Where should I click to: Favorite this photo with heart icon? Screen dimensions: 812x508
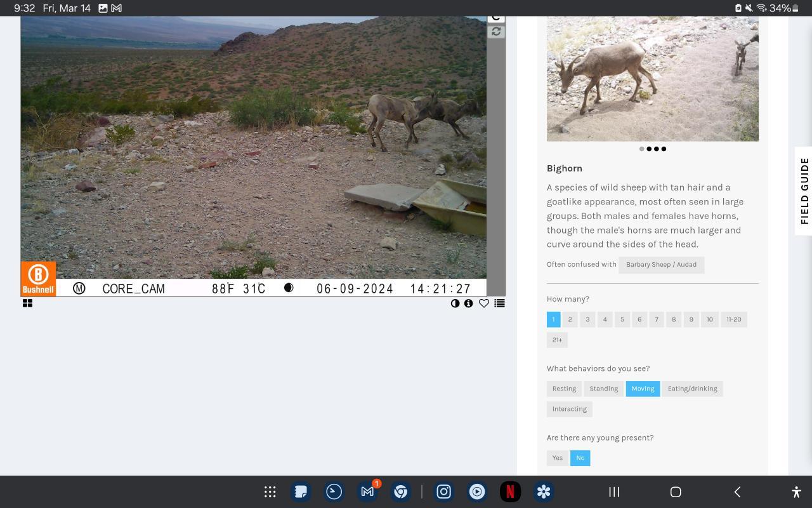[484, 304]
